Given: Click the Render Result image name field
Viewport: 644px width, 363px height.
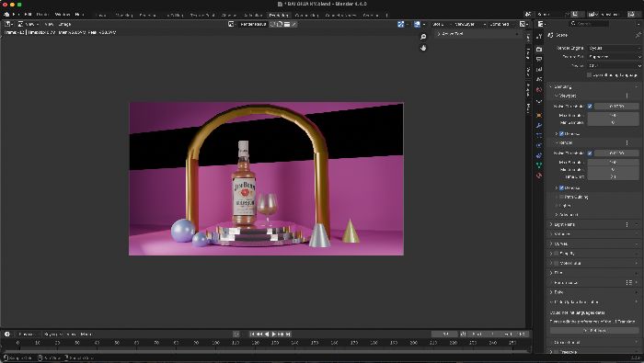Looking at the screenshot, I should (x=253, y=24).
